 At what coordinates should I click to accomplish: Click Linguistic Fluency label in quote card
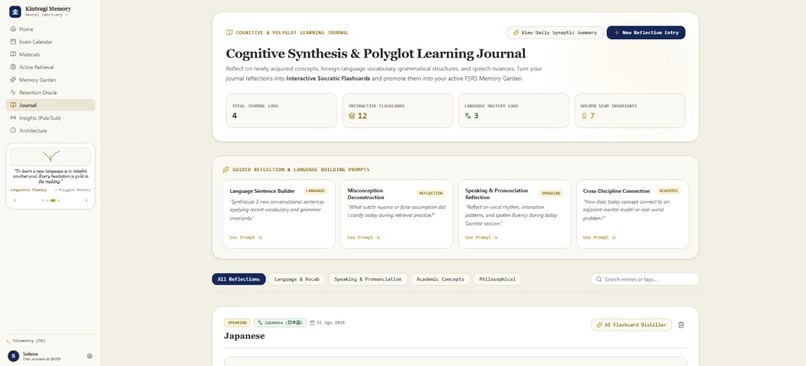coord(28,190)
